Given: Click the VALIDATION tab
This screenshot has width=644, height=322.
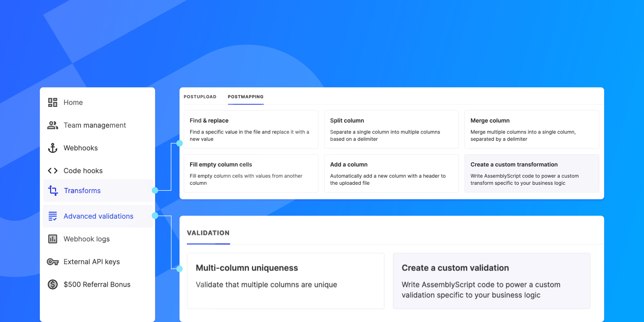Looking at the screenshot, I should [208, 233].
